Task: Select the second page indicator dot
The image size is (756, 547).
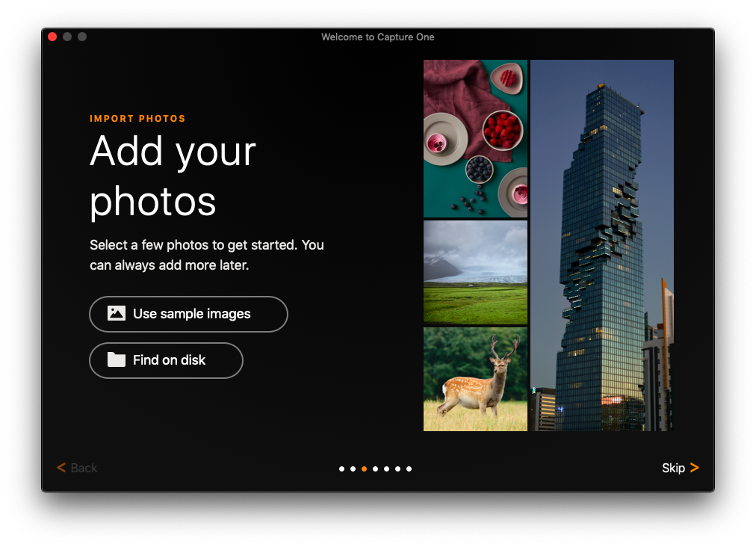Action: click(x=353, y=469)
